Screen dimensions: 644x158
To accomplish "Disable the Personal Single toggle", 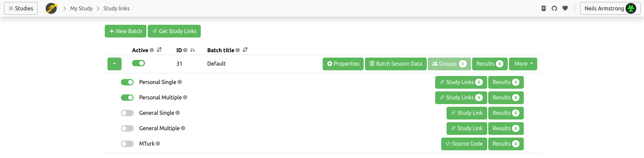I will pos(127,82).
